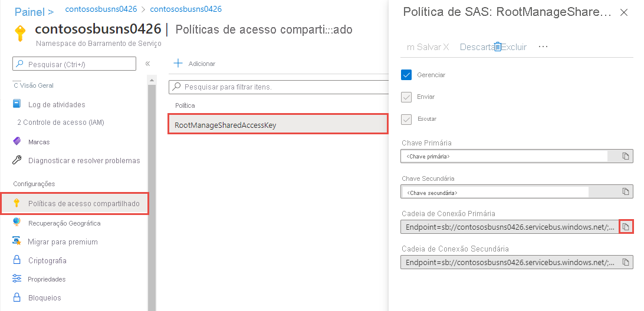The height and width of the screenshot is (311, 644).
Task: Open Migrar para premium
Action: click(x=63, y=241)
